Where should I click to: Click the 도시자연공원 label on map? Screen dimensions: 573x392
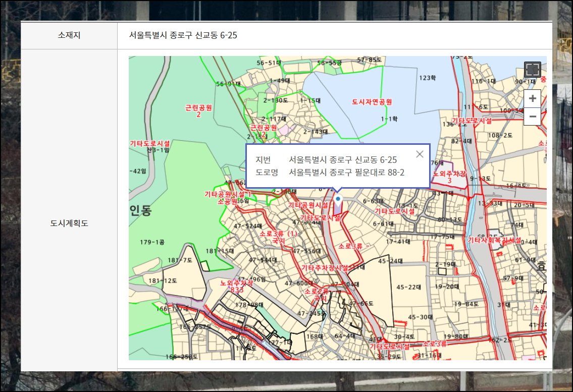tap(372, 102)
